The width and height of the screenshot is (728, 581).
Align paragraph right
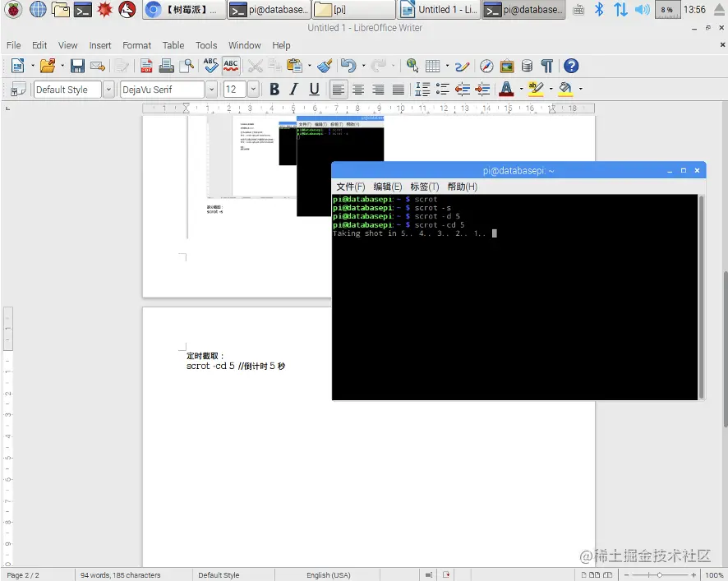(x=378, y=90)
